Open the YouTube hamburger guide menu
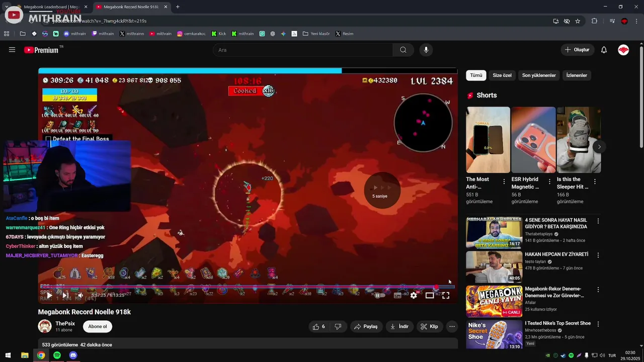 (12, 50)
